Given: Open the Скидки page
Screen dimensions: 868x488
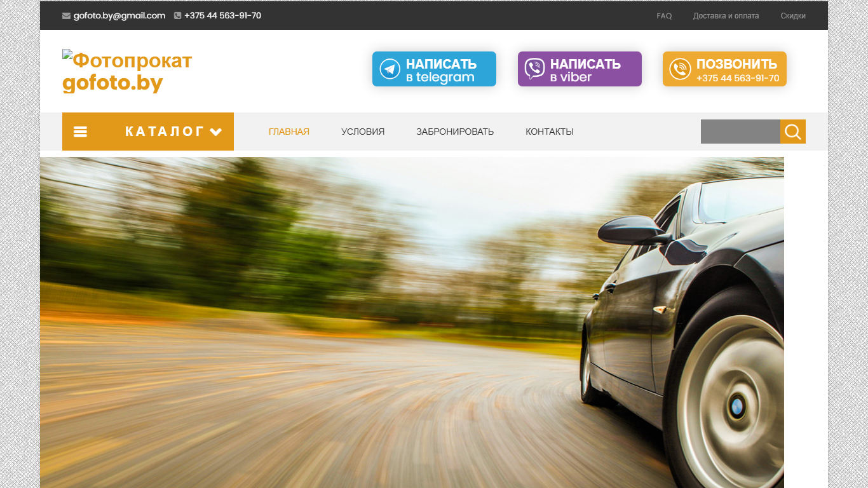Looking at the screenshot, I should click(x=793, y=16).
